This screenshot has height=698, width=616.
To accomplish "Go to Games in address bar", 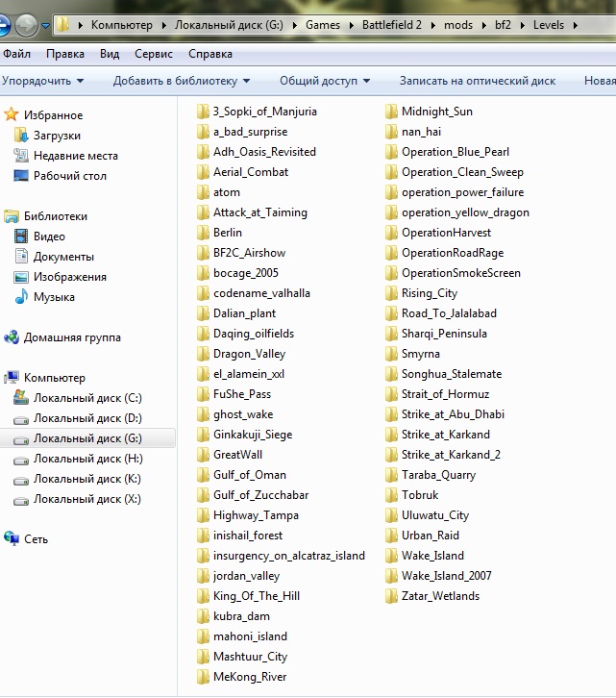I will coord(323,25).
